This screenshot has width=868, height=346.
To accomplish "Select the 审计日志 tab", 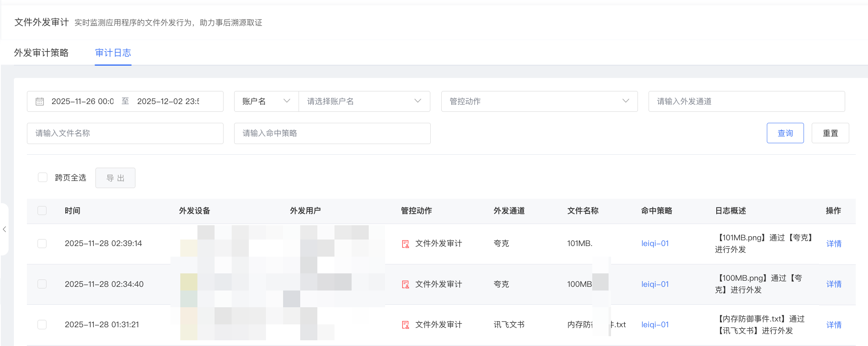I will [113, 53].
